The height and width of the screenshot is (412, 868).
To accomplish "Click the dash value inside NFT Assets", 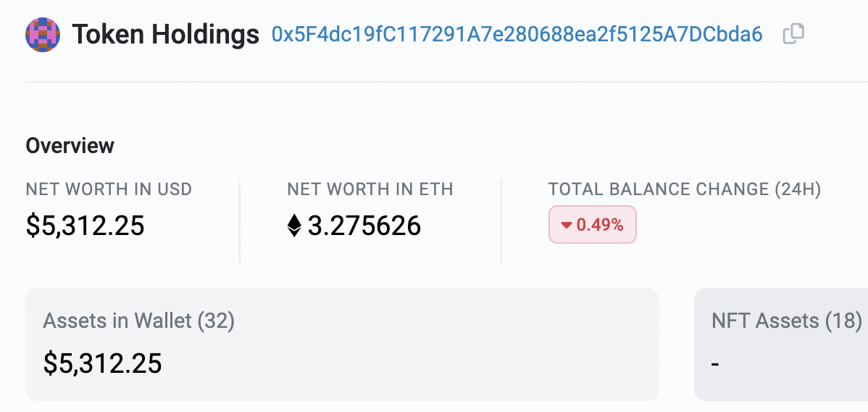I will click(x=715, y=364).
